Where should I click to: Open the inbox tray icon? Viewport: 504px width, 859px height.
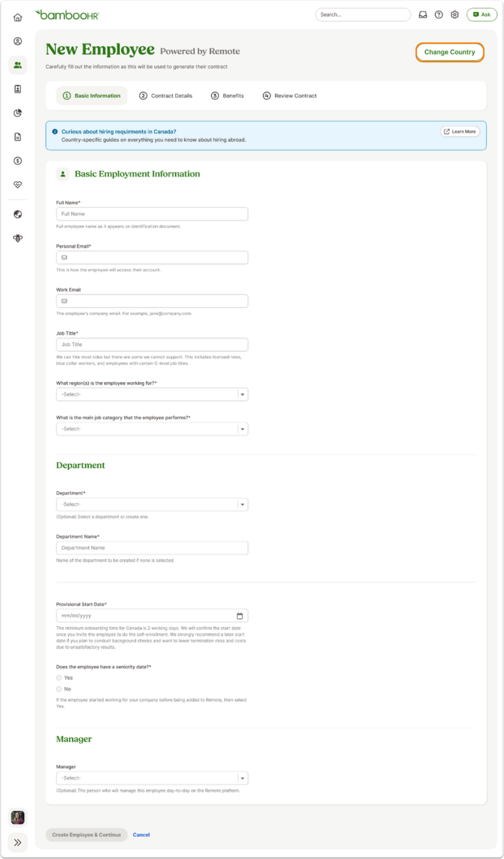(x=423, y=15)
